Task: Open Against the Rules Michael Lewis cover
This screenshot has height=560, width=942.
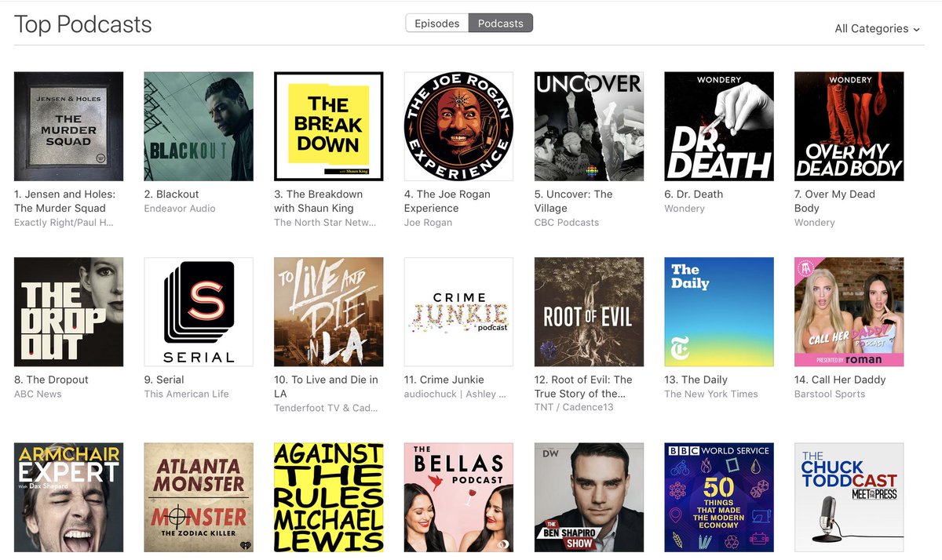Action: 329,497
